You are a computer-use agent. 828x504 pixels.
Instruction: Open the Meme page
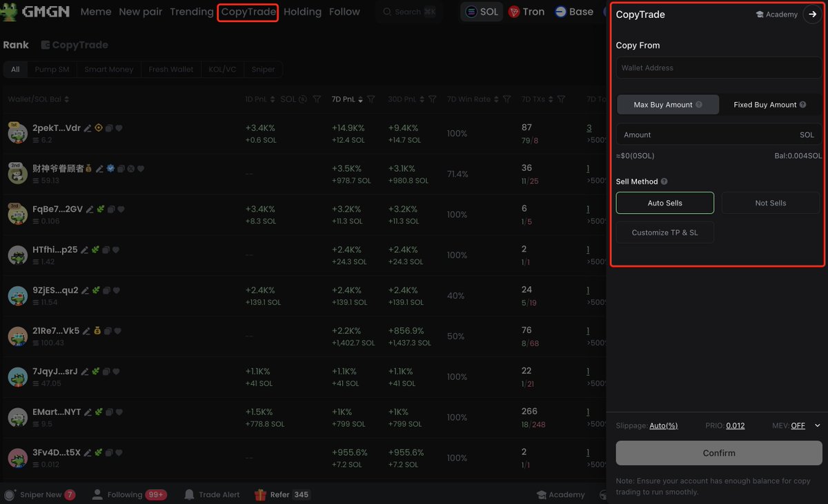click(95, 12)
